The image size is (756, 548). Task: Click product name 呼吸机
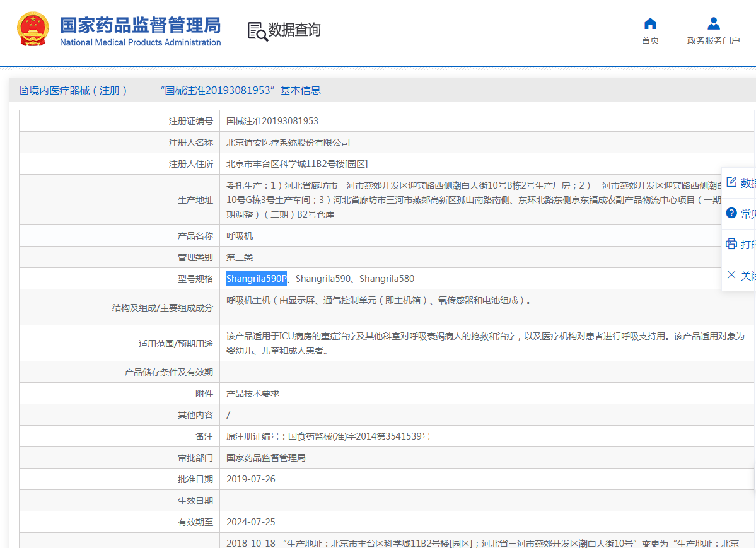240,236
